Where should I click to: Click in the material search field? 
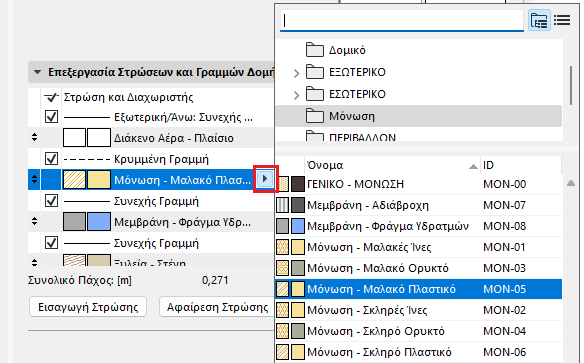pos(402,20)
